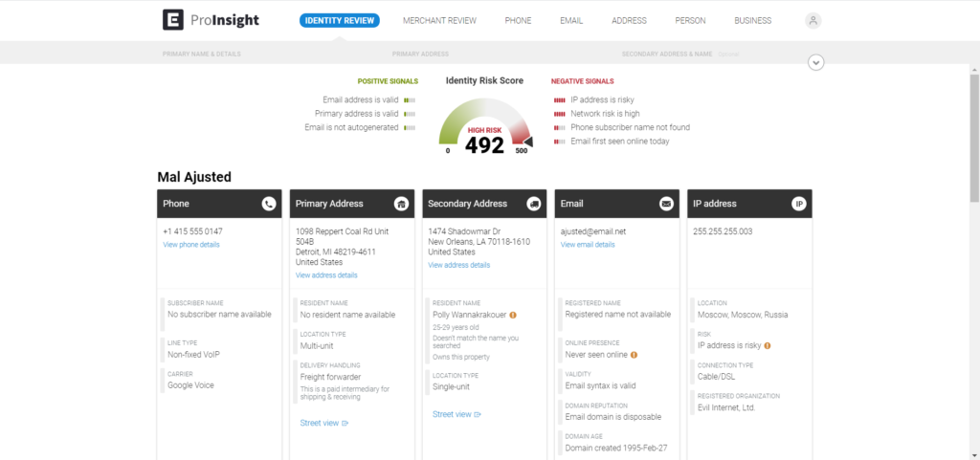Click green signal bars beside Email is not autogenerated
This screenshot has height=460, width=980.
pyautogui.click(x=410, y=127)
